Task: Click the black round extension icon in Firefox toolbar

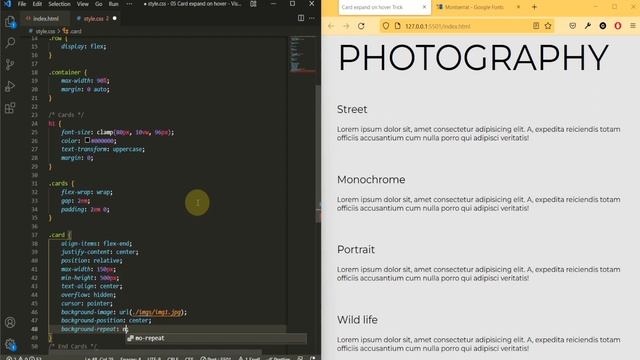Action: (x=603, y=26)
